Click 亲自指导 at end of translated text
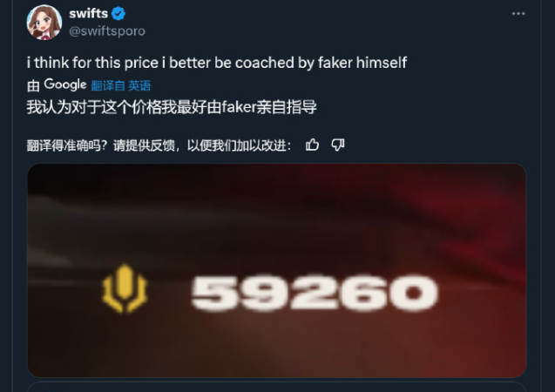The height and width of the screenshot is (392, 555). pos(287,107)
